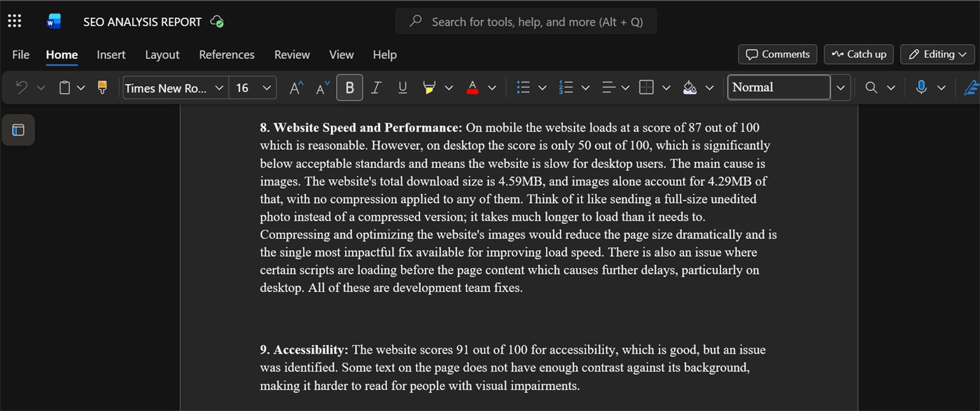Image resolution: width=980 pixels, height=411 pixels.
Task: Expand numbering library dropdown
Action: (585, 88)
